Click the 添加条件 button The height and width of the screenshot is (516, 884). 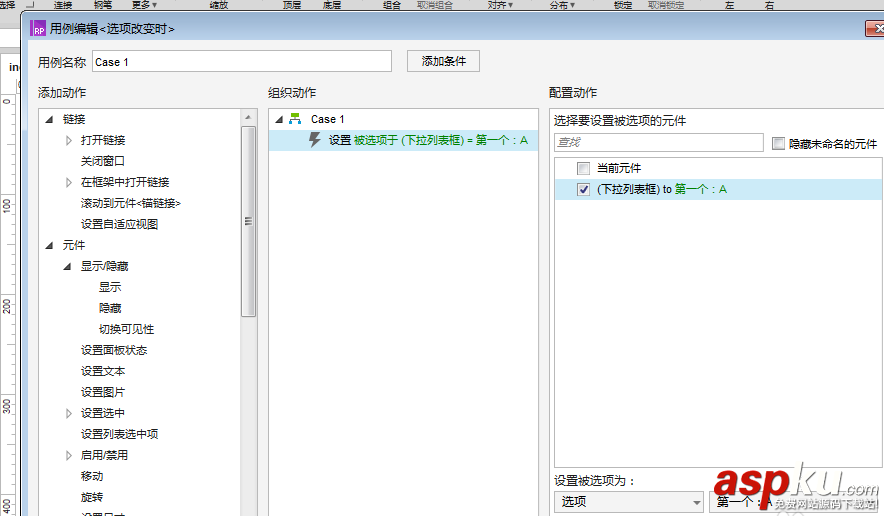(x=444, y=61)
